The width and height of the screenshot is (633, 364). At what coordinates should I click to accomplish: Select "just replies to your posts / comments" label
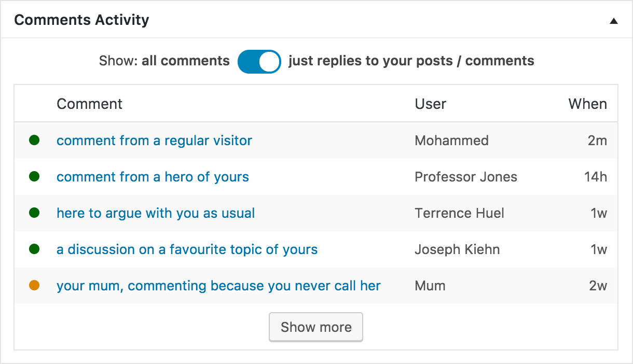tap(411, 61)
